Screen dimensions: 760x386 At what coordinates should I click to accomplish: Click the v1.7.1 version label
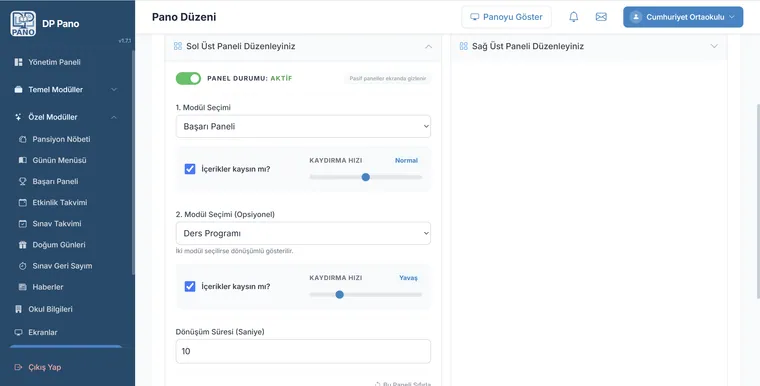(125, 41)
